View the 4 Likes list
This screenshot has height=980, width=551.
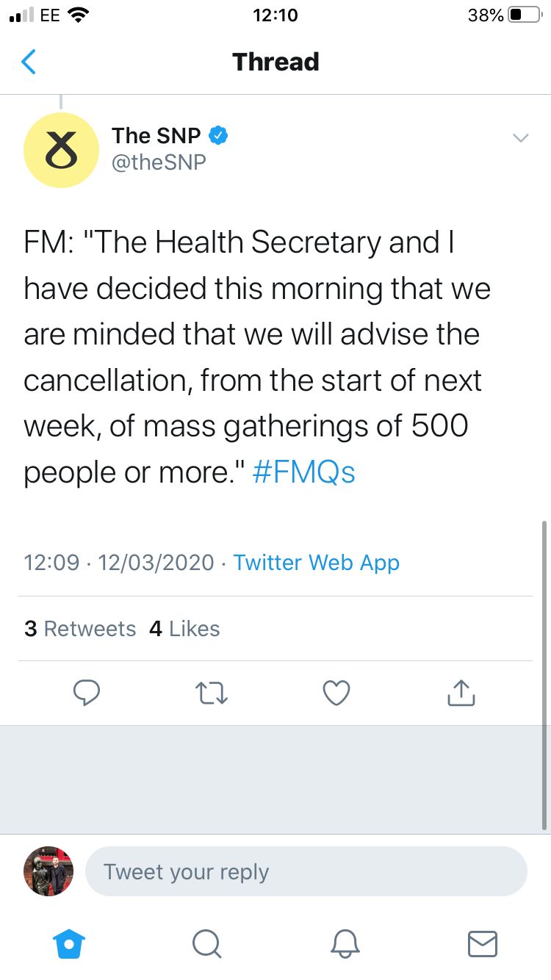pos(184,629)
